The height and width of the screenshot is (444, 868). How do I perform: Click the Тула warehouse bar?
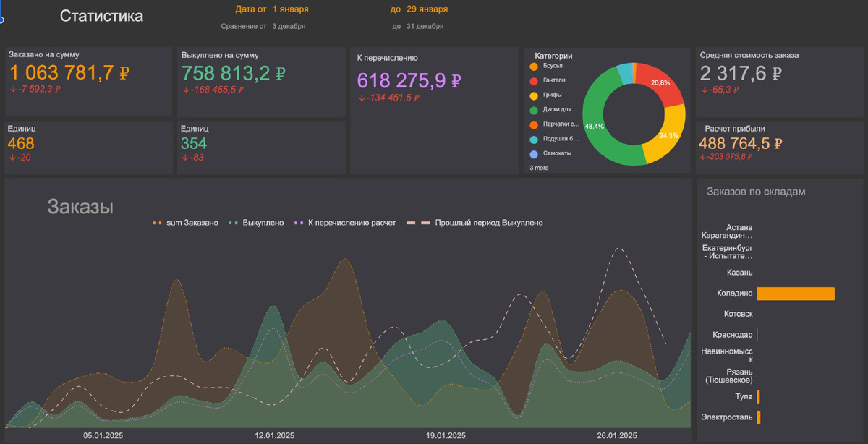point(758,397)
